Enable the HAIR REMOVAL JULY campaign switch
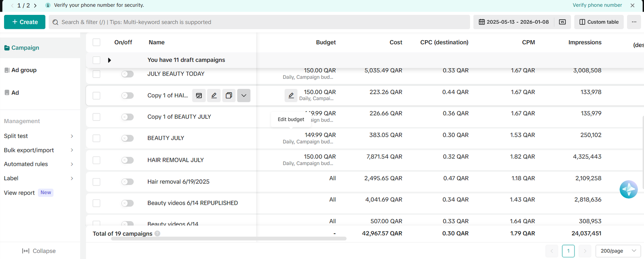 click(x=128, y=160)
